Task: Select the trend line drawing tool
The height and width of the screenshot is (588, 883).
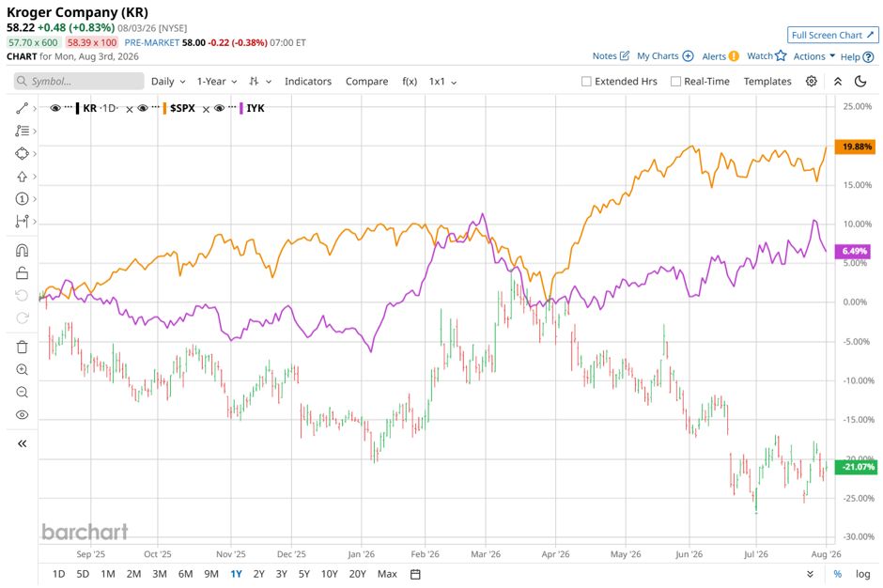Action: (22, 108)
